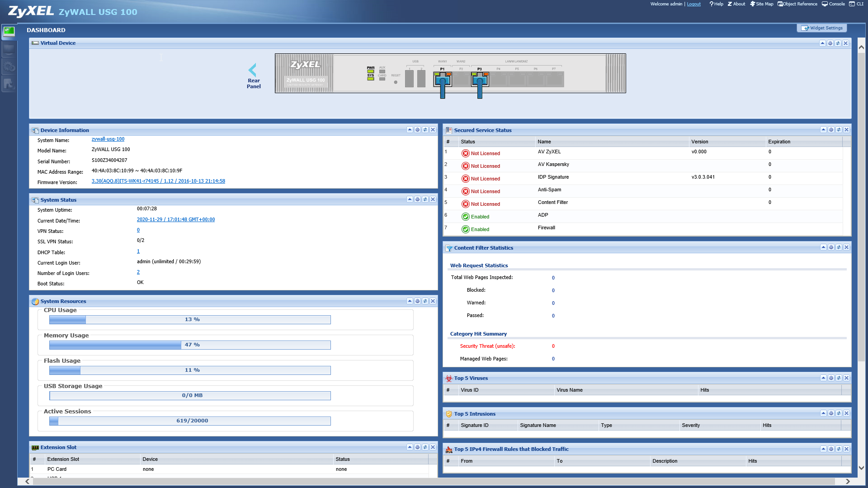868x488 pixels.
Task: Collapse the Virtual Device widget
Action: coord(822,43)
